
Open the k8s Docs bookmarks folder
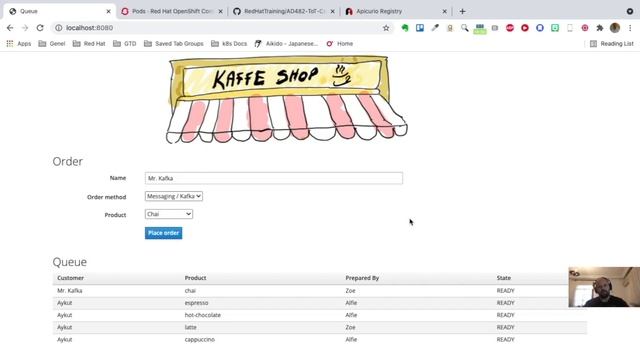[229, 44]
